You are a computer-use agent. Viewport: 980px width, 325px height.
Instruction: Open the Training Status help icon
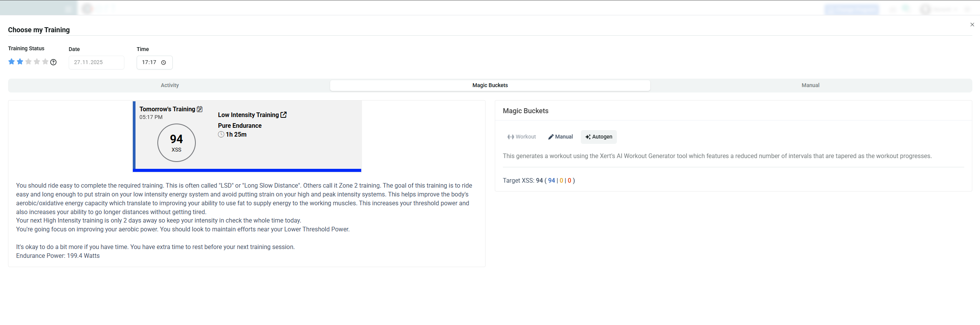[53, 62]
